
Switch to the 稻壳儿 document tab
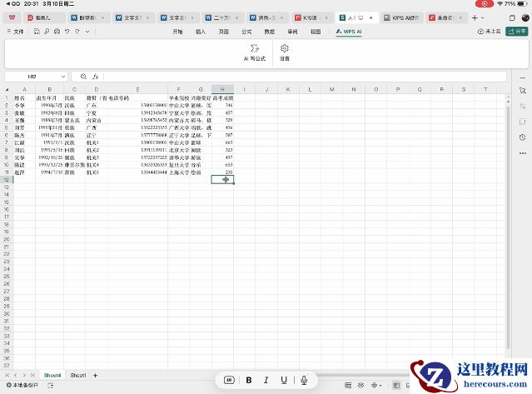[x=44, y=17]
